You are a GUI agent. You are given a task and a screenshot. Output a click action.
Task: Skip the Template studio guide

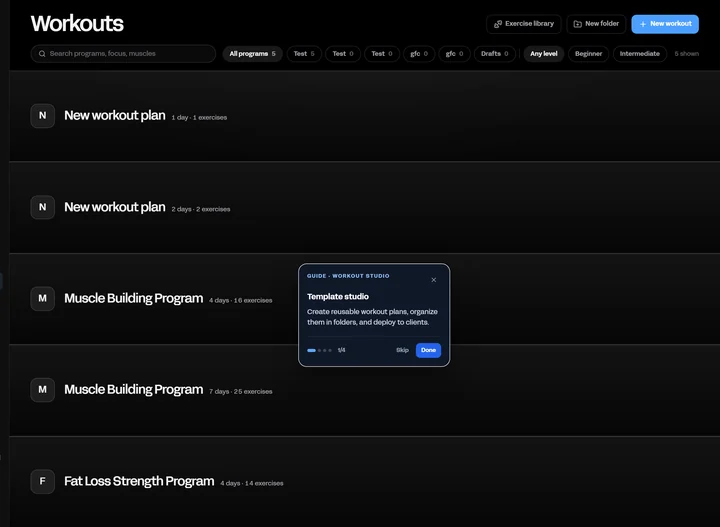pos(402,350)
